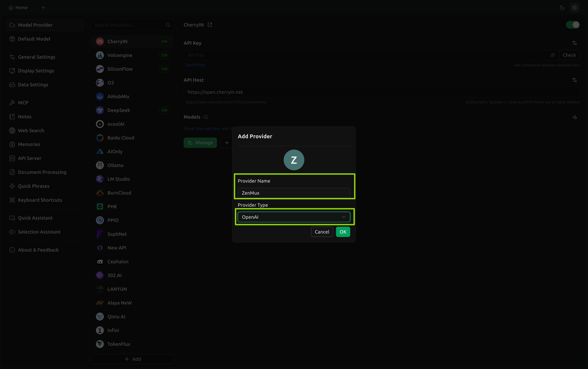This screenshot has height=369, width=588.
Task: Open API Host settings sliders icon
Action: [x=575, y=80]
